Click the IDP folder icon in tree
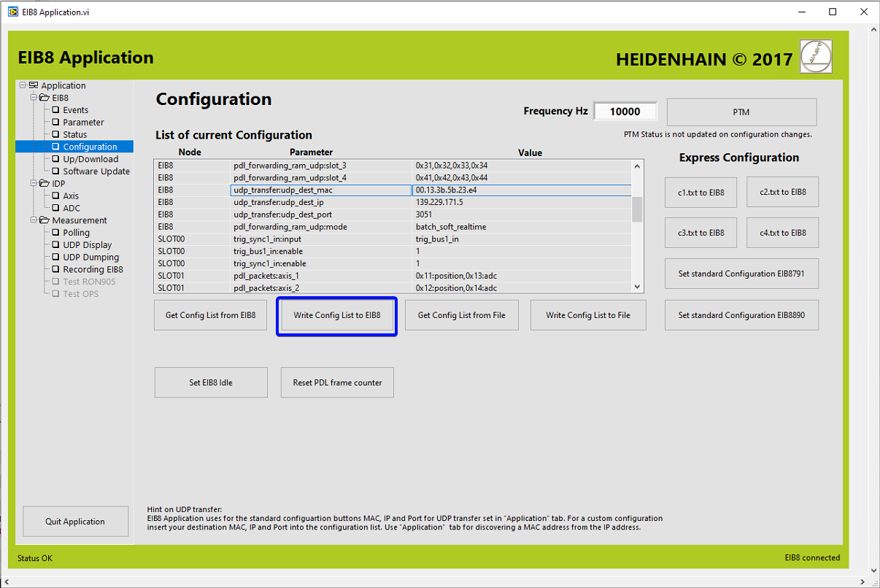 coord(45,184)
